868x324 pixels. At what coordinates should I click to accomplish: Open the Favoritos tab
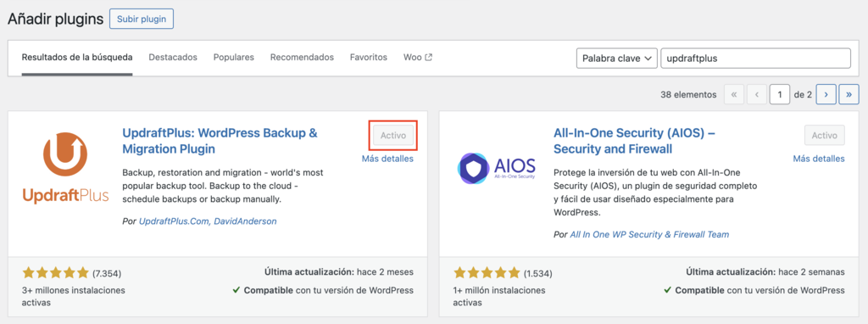[369, 57]
